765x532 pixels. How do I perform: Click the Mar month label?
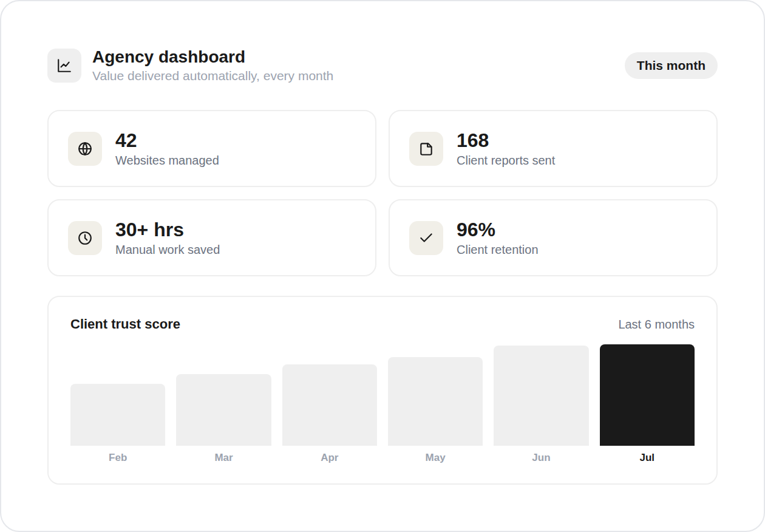pyautogui.click(x=223, y=457)
